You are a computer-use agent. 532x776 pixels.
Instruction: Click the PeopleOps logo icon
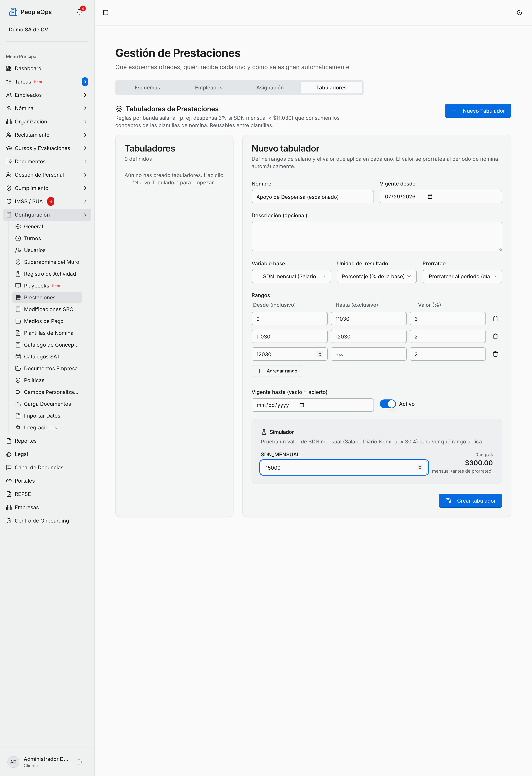tap(13, 12)
